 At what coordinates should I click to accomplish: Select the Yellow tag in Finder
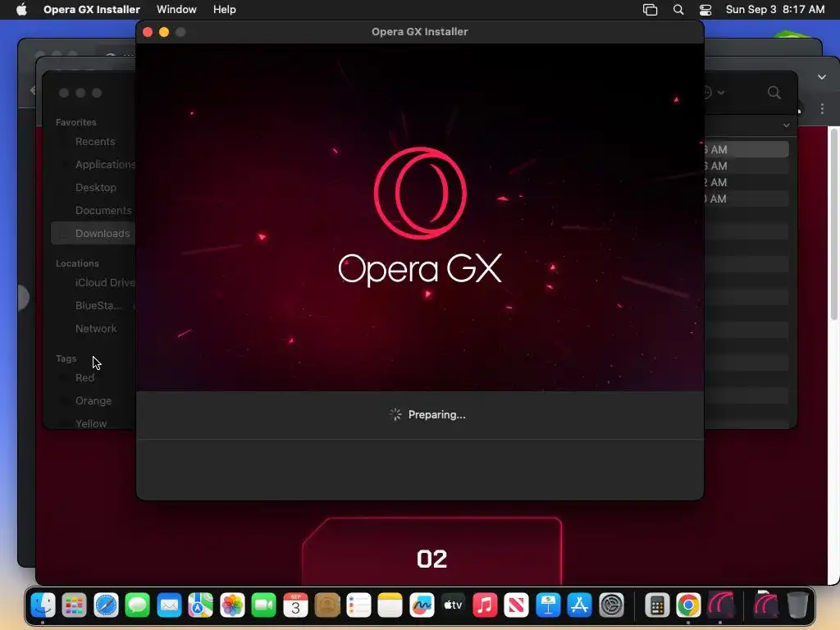click(90, 423)
